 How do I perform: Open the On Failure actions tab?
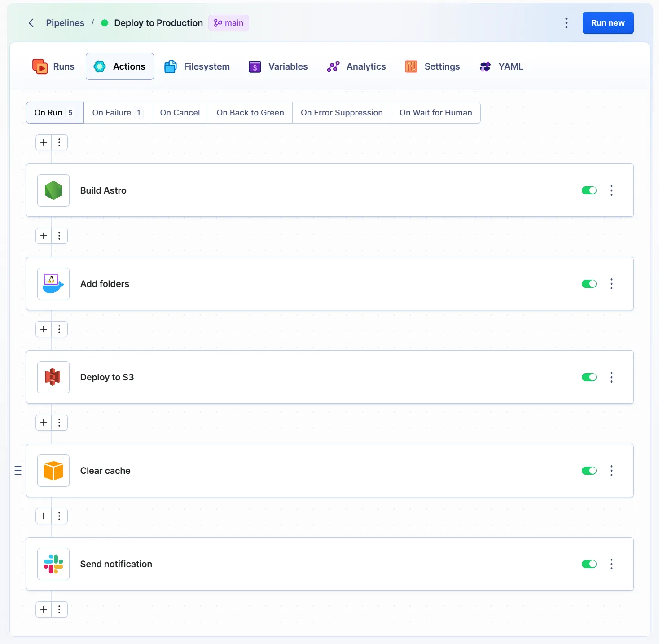(117, 113)
